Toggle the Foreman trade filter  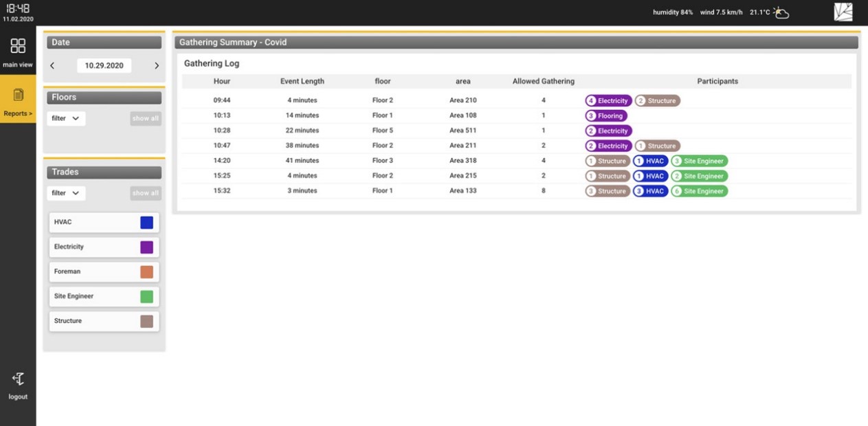(104, 271)
